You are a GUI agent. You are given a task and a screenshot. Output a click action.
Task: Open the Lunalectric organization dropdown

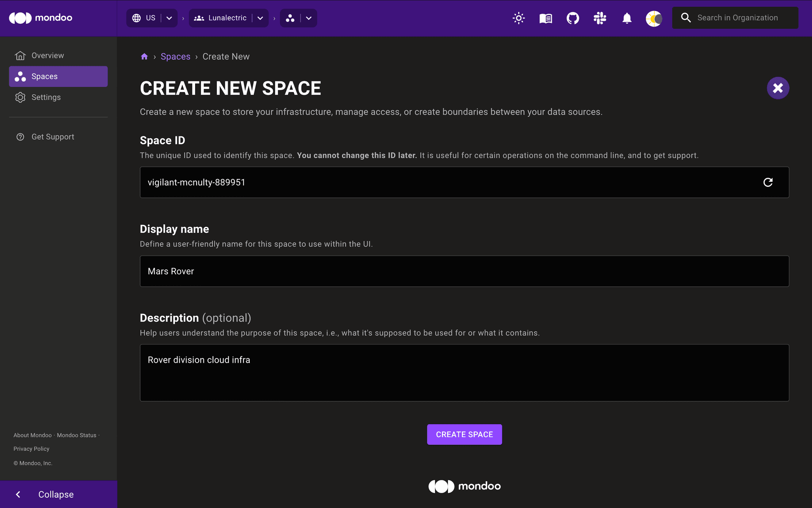260,18
